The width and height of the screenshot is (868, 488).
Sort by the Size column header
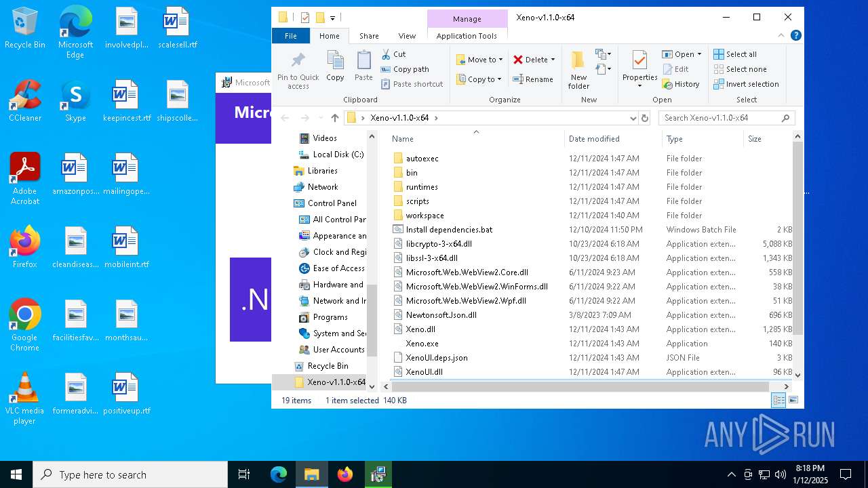click(768, 138)
